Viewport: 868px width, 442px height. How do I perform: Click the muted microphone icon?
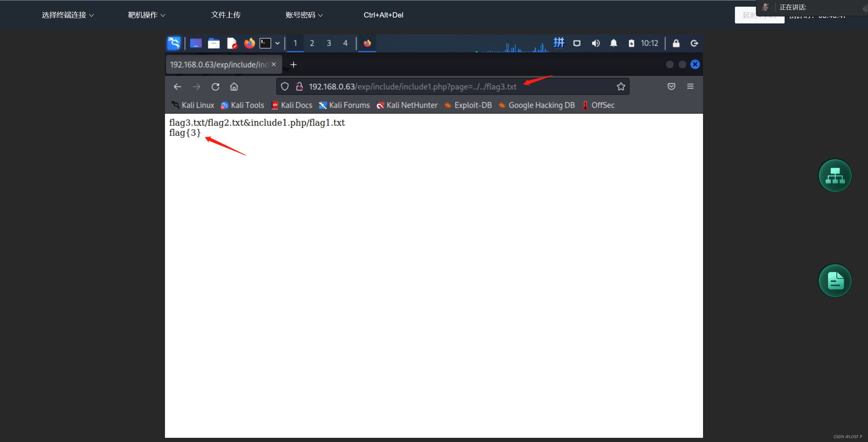pyautogui.click(x=766, y=7)
